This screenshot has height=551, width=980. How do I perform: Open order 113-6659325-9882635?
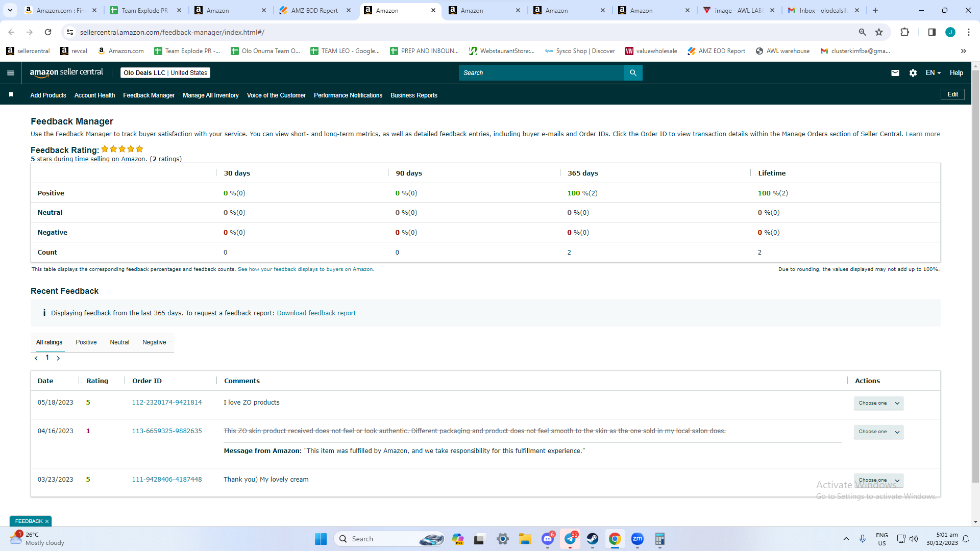[x=167, y=431]
